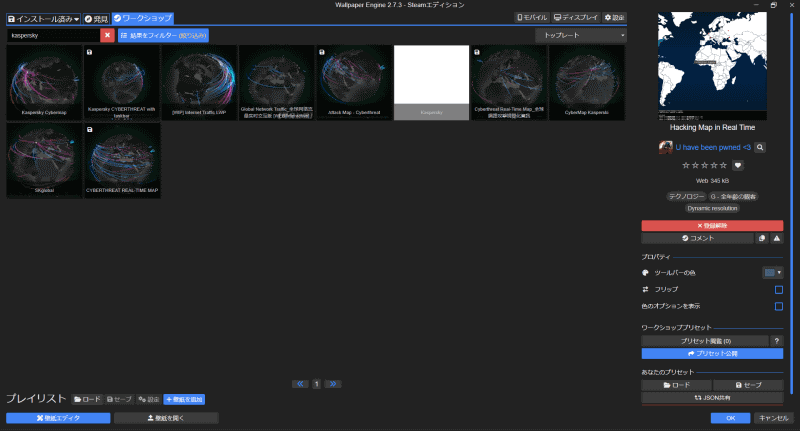Click the テクノロジー tag

687,196
